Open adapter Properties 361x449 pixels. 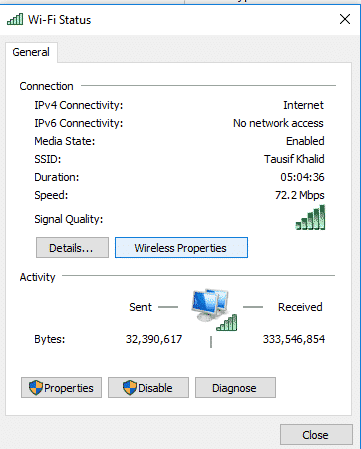click(x=61, y=388)
